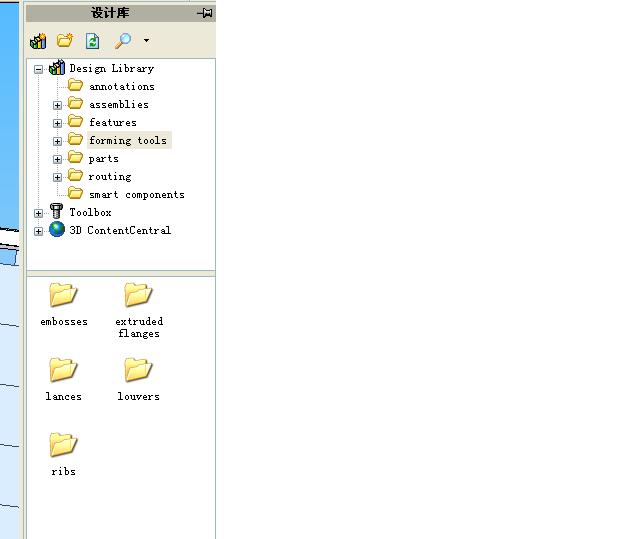
Task: Select the Toolbox tree label
Action: [x=90, y=212]
